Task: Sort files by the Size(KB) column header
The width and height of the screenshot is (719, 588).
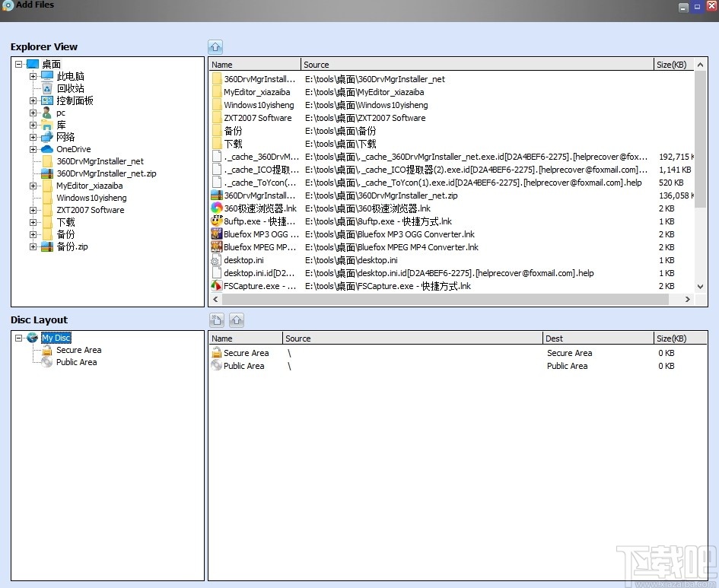Action: [x=670, y=64]
